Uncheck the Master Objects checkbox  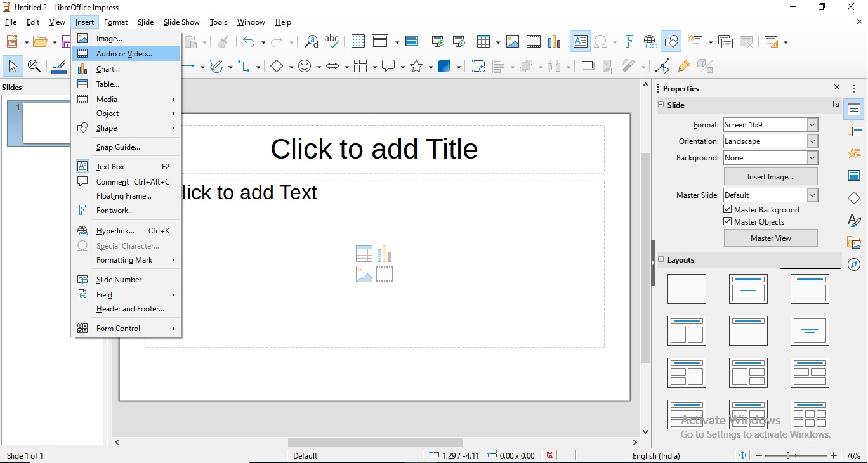(728, 221)
